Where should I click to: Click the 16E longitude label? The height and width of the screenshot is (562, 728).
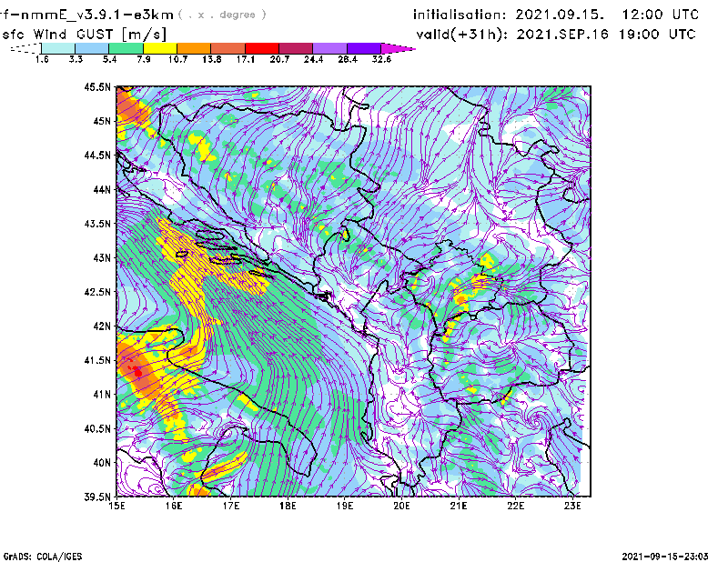174,506
